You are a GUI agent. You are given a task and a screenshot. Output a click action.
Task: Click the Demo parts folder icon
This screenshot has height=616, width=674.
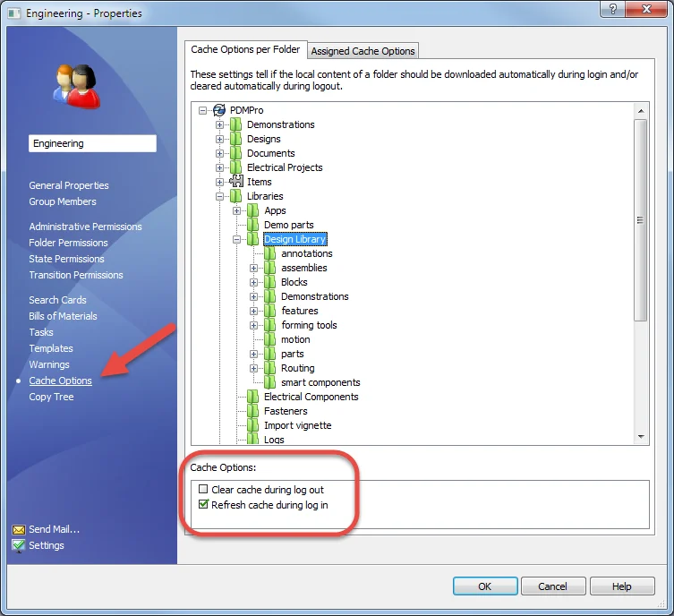click(252, 225)
